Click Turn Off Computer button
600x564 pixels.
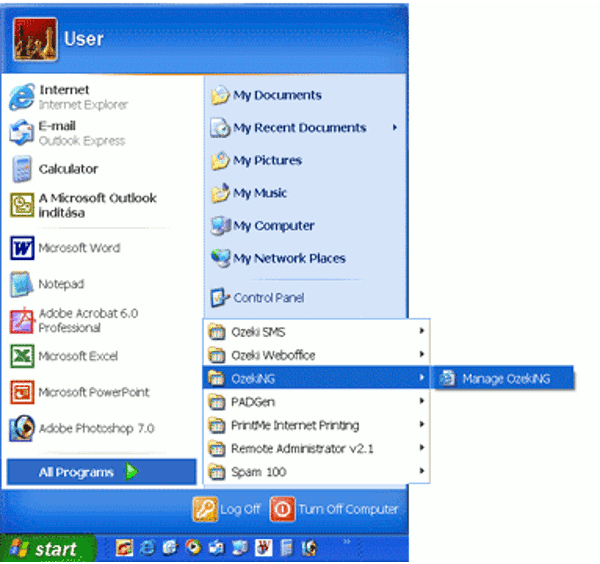click(x=335, y=509)
